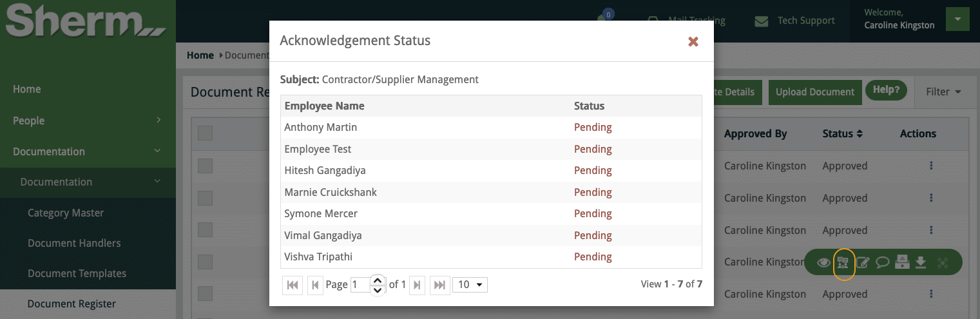Click the Approved By column header
This screenshot has height=319, width=980.
[x=756, y=133]
